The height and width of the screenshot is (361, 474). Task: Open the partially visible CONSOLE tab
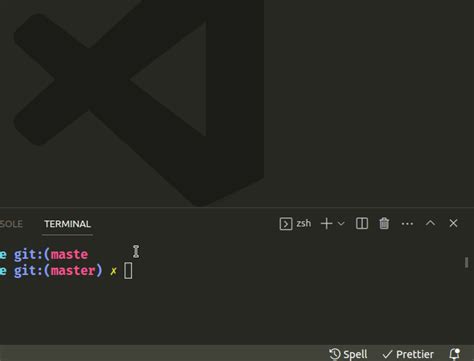[x=11, y=224]
